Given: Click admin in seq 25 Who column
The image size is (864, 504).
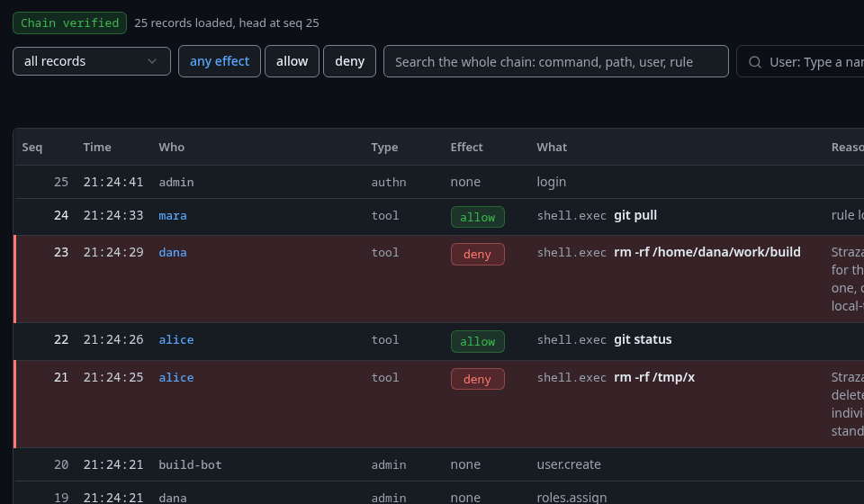Looking at the screenshot, I should (176, 182).
